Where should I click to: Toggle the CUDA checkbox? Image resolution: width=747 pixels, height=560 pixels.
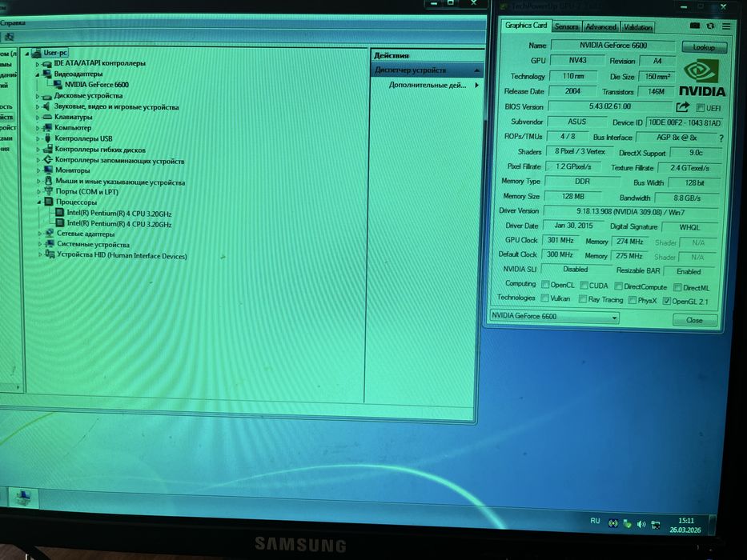584,286
